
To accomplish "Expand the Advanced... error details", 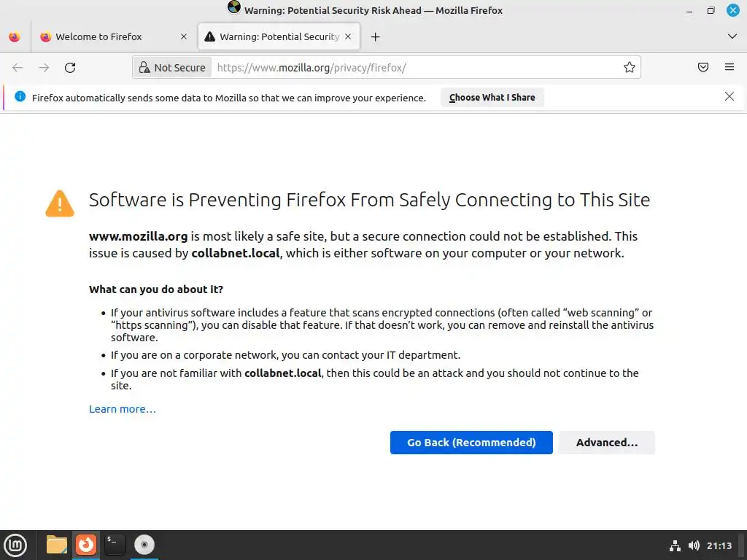I will click(606, 443).
